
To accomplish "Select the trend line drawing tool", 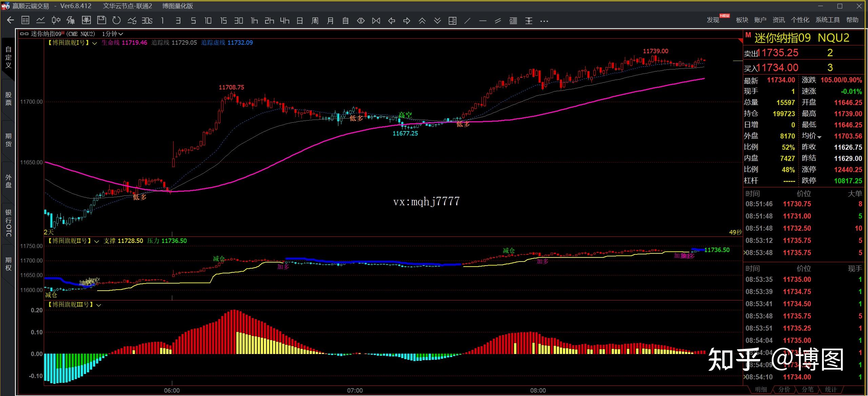I will point(467,21).
